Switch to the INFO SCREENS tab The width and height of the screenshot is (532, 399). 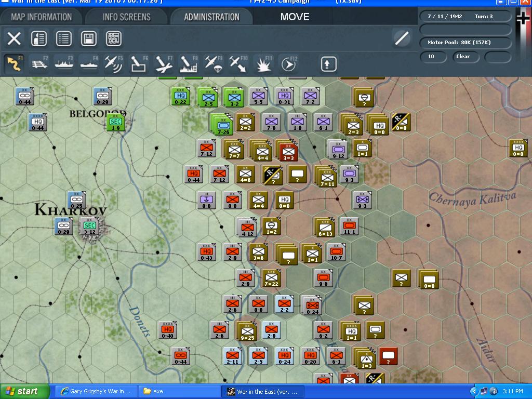[127, 17]
